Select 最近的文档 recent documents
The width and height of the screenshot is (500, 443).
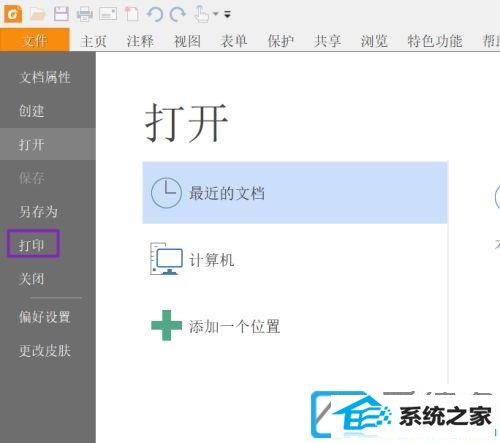[x=295, y=193]
